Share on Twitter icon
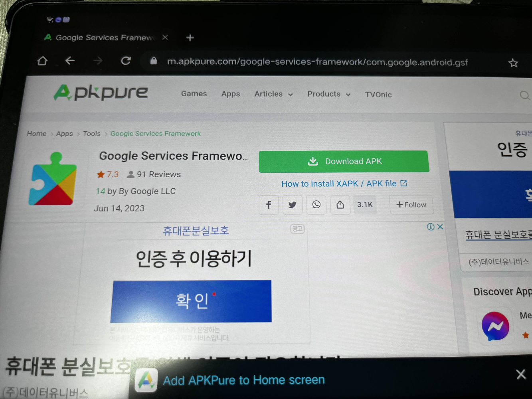Image resolution: width=532 pixels, height=399 pixels. point(293,205)
